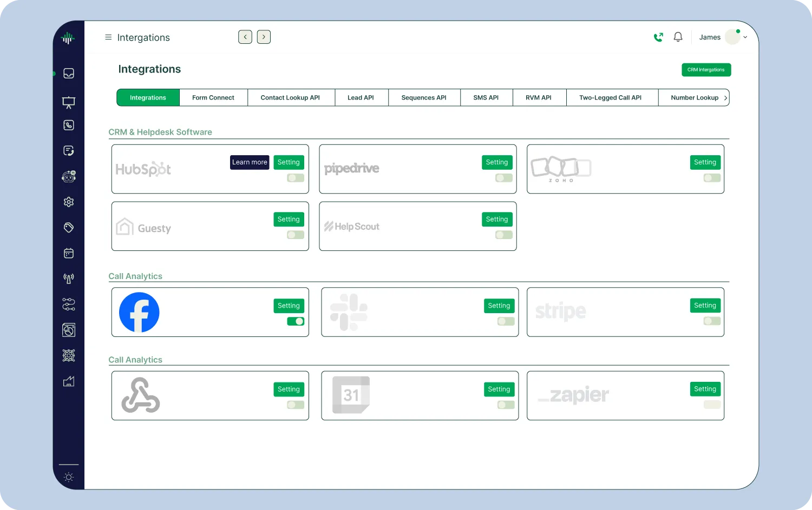
Task: Switch to the Number Lookup tab
Action: 694,98
